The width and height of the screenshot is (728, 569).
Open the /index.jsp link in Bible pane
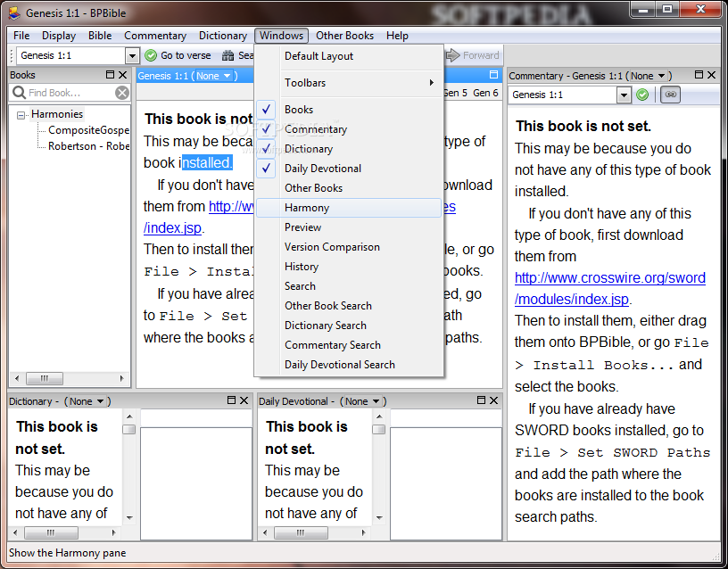(172, 228)
